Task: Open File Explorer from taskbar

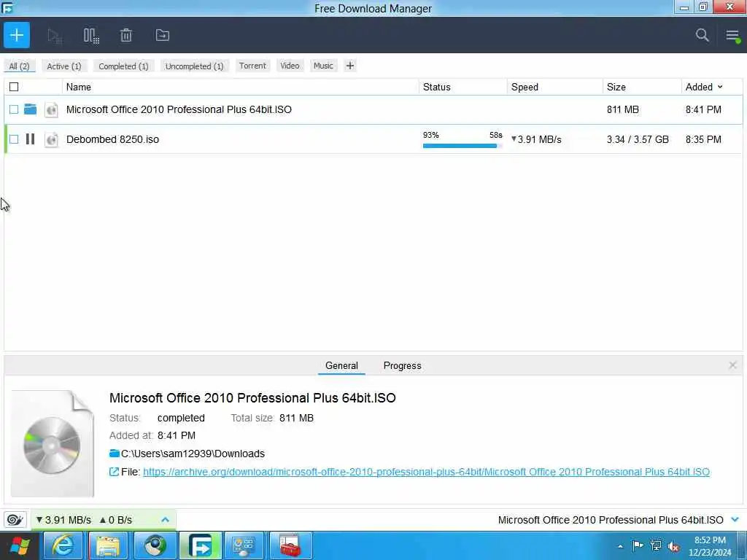Action: coord(108,545)
